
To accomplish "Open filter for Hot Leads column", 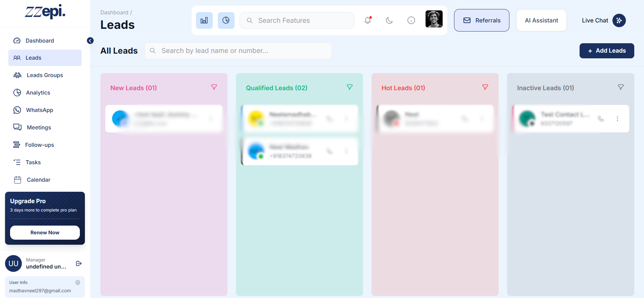I will [x=485, y=87].
